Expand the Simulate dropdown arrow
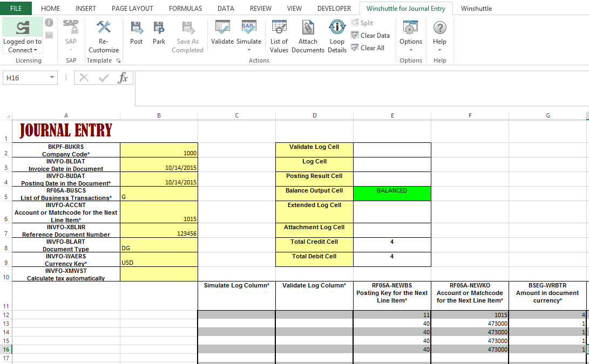The image size is (589, 364). coord(249,50)
